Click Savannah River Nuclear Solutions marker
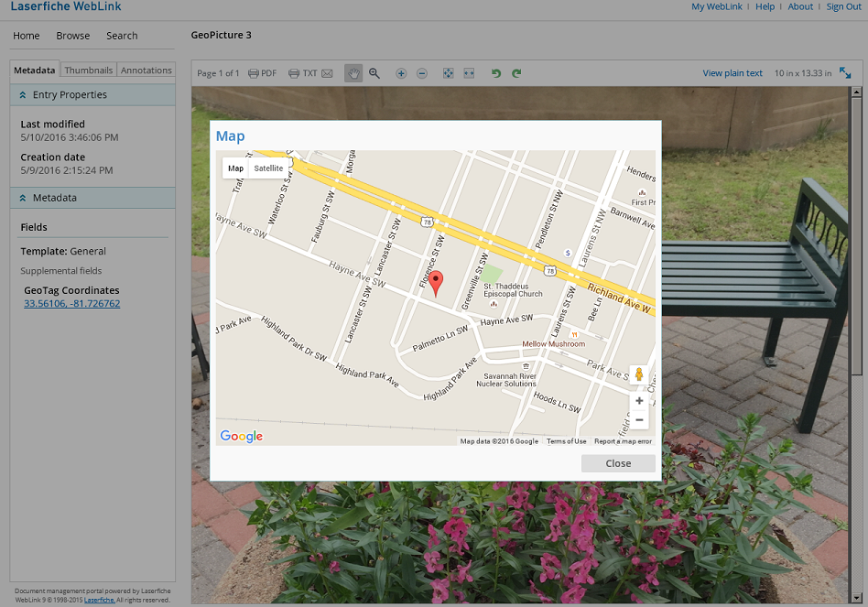Screen dimensions: 868x607 [x=526, y=366]
